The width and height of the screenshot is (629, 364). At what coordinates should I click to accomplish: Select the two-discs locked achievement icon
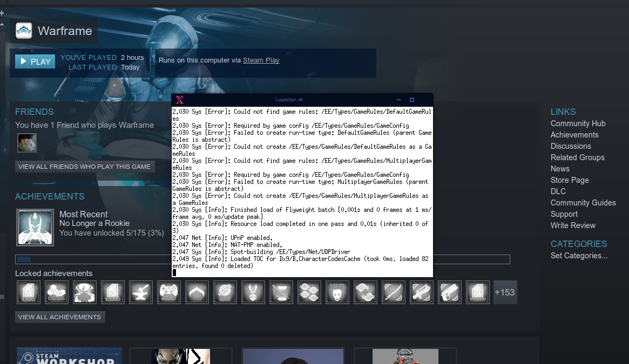tap(366, 292)
